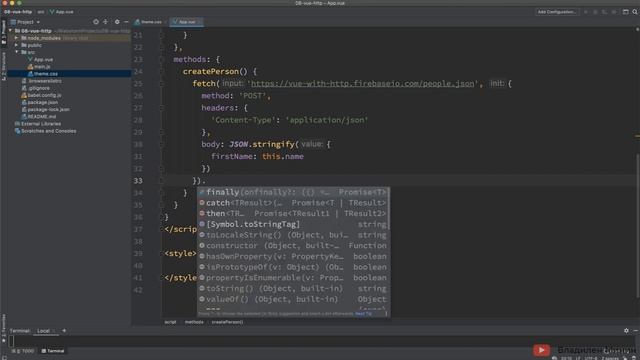Click the 'then' method icon in autocomplete
640x360 pixels.
coord(202,213)
